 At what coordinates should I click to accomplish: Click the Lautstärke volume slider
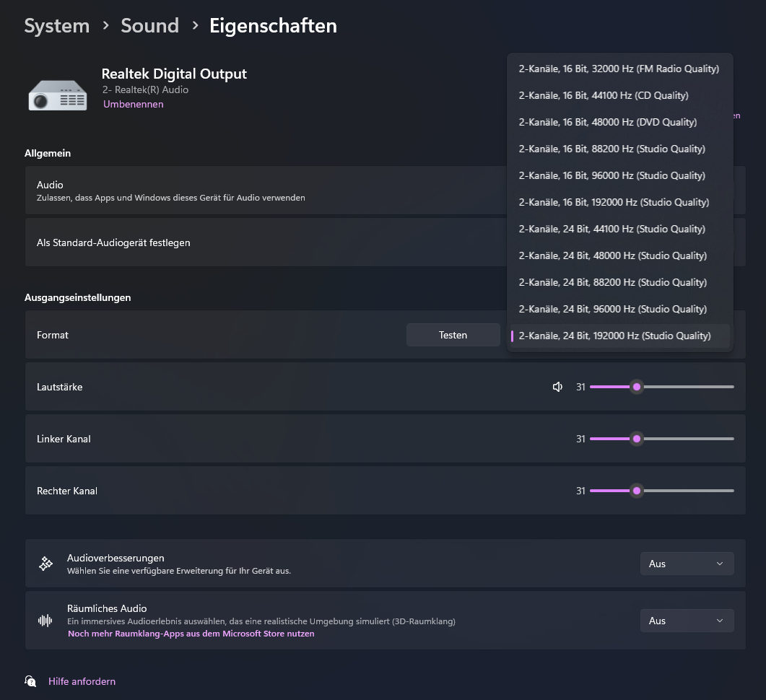click(661, 387)
